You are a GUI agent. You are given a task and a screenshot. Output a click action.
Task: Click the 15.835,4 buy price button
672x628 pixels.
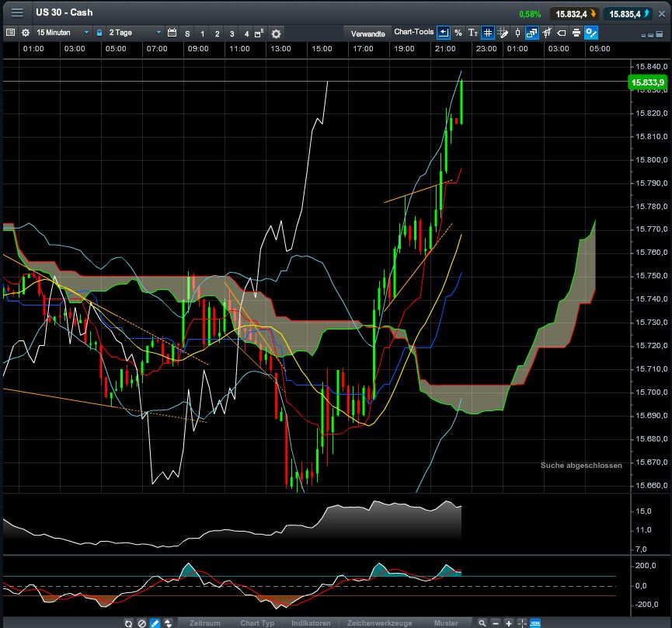point(628,14)
